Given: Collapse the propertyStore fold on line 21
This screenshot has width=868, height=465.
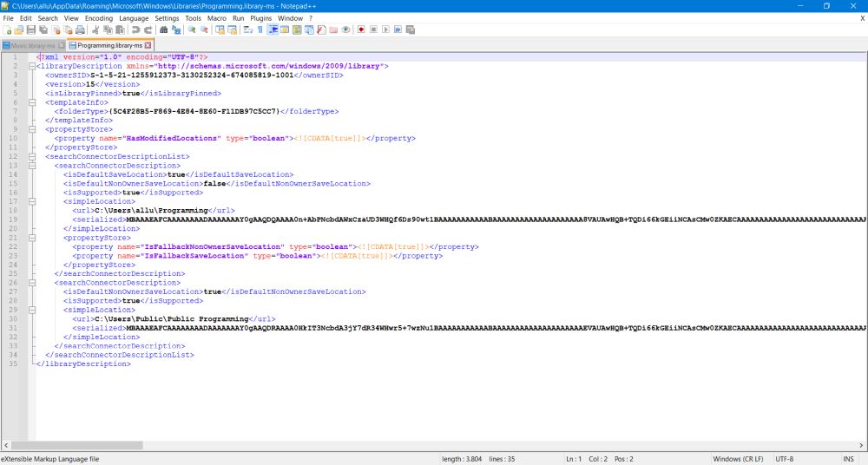Looking at the screenshot, I should 32,238.
